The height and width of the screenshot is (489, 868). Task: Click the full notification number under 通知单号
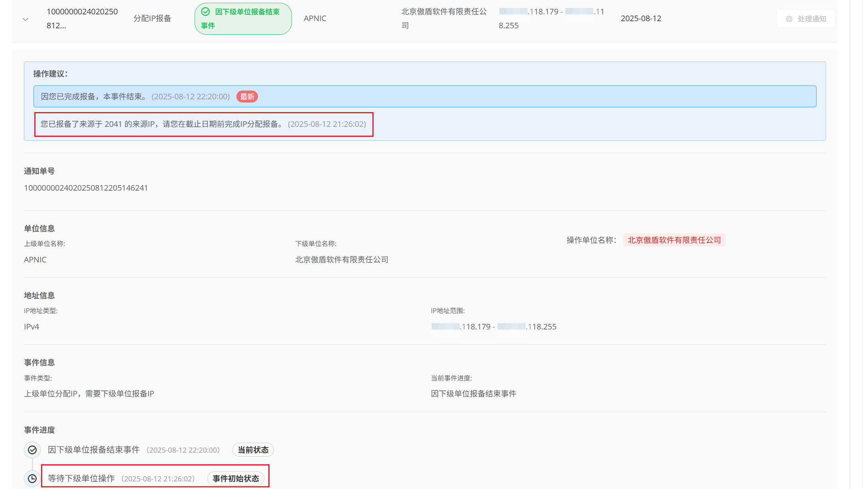pyautogui.click(x=86, y=188)
